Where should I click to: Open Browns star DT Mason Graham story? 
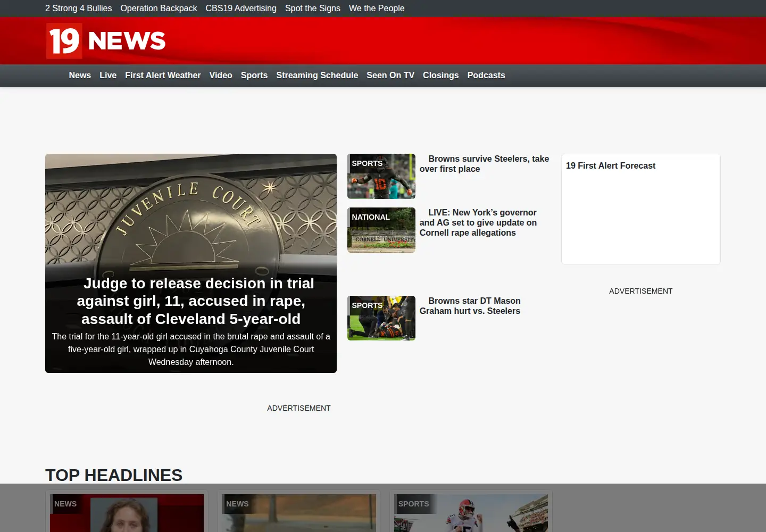pos(470,306)
